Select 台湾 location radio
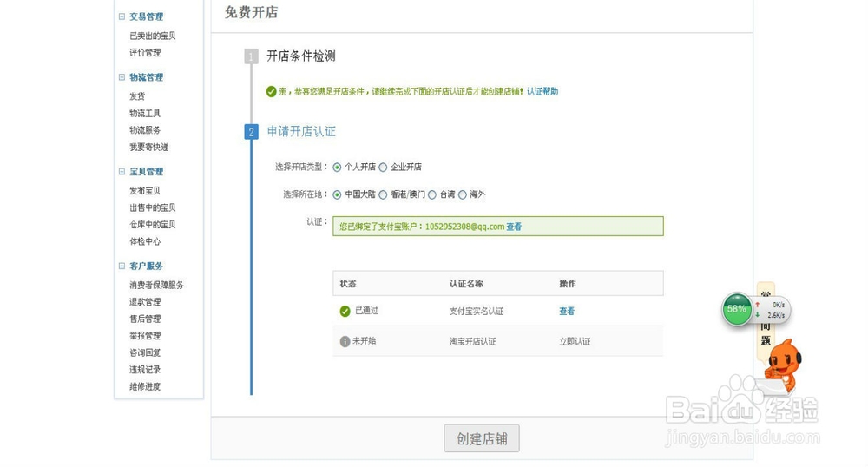 (432, 194)
